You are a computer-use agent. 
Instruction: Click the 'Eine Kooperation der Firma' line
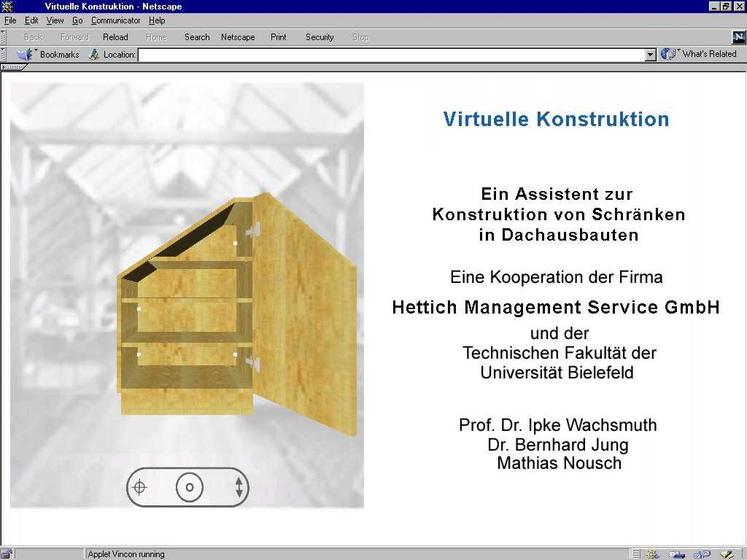pos(557,276)
